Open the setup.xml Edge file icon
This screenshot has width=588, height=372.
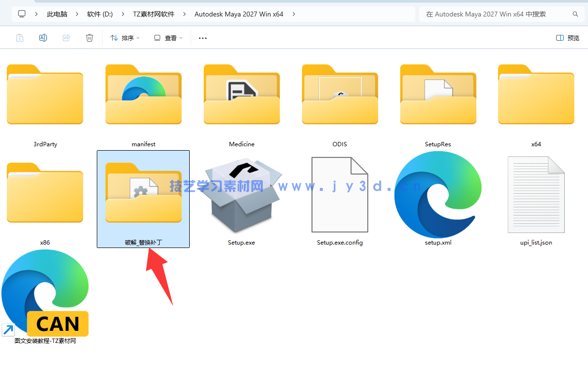coord(437,194)
